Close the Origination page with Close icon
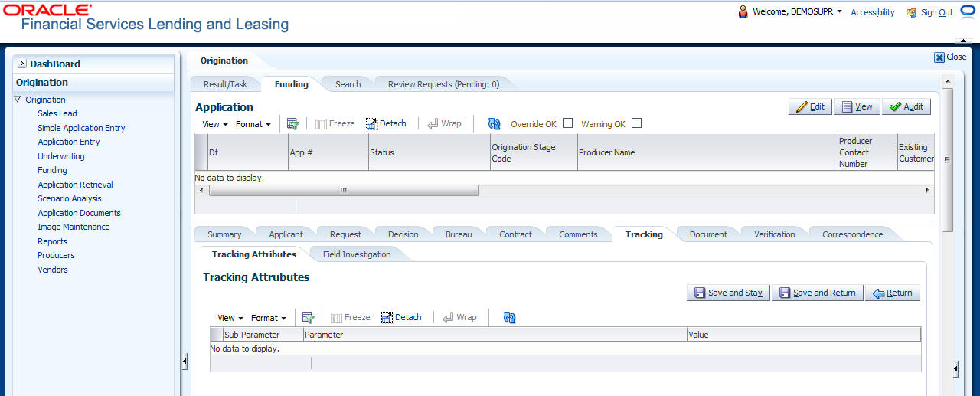This screenshot has height=396, width=980. pyautogui.click(x=939, y=57)
